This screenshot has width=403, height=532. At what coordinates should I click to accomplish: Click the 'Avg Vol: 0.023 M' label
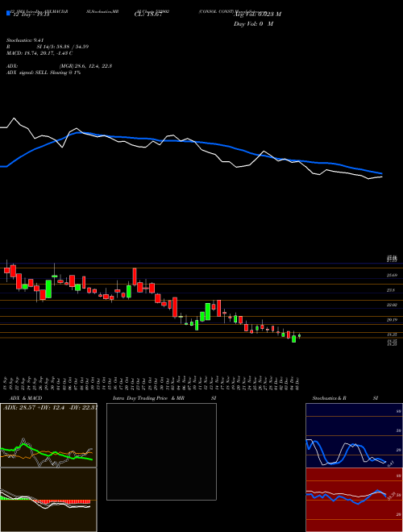(257, 15)
